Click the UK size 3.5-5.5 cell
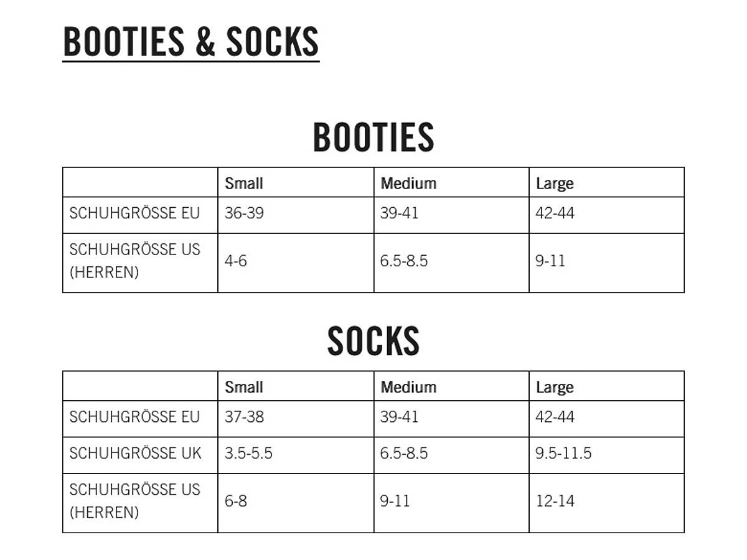 coord(248,454)
